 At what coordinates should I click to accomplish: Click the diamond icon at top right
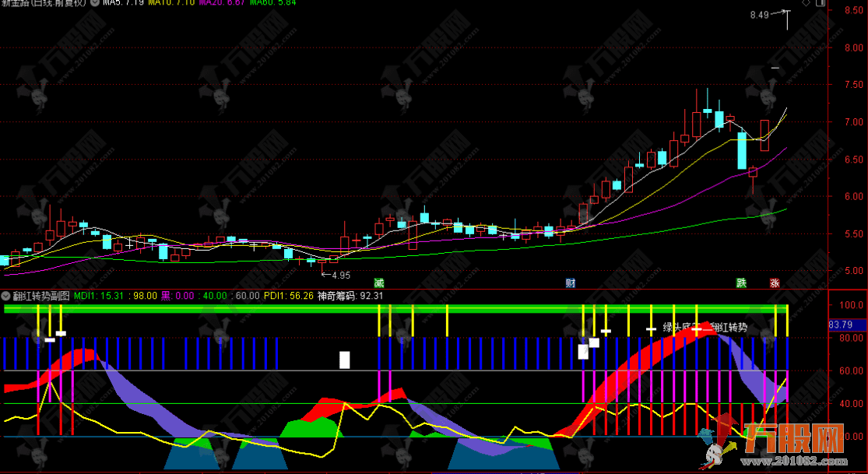pos(806,4)
